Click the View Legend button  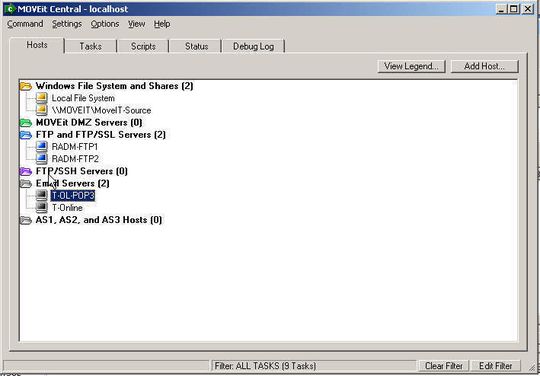tap(412, 66)
